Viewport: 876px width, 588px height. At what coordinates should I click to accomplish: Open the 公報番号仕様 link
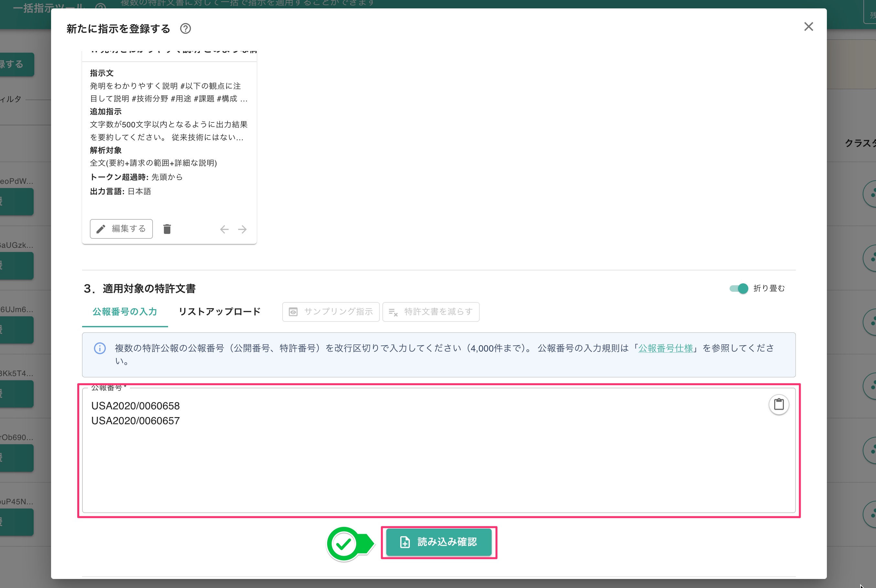click(x=664, y=348)
